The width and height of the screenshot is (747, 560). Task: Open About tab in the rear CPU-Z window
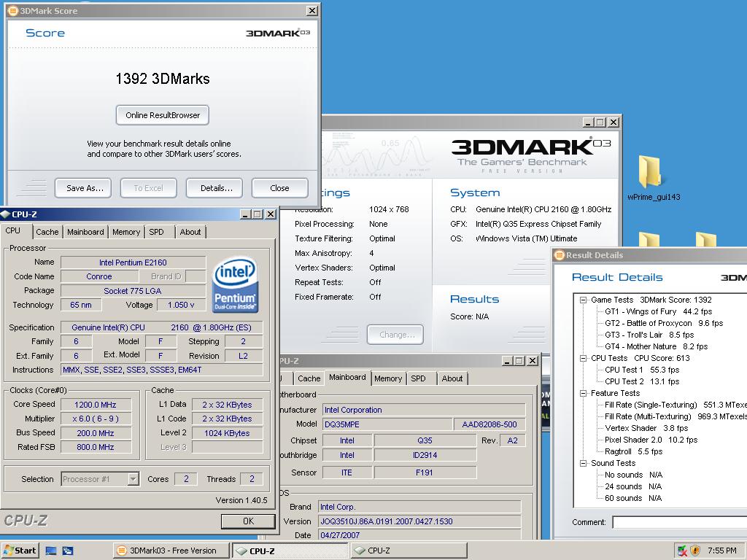pos(452,378)
